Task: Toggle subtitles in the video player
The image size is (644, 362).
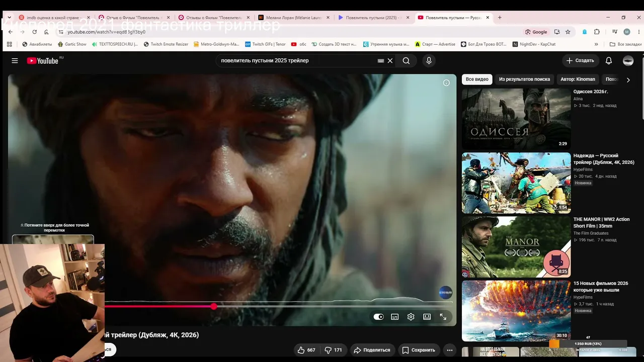Action: [395, 317]
